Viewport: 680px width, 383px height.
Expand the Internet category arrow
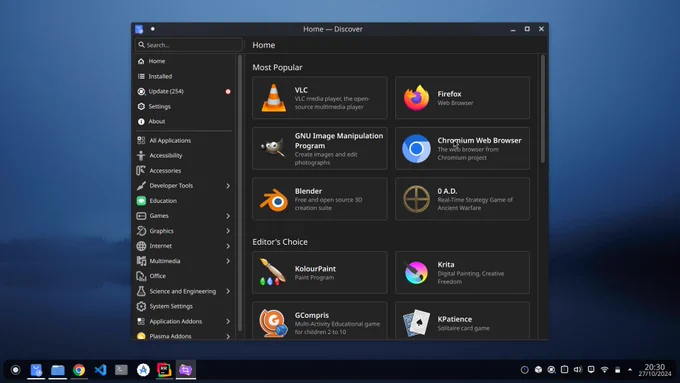[x=228, y=246]
